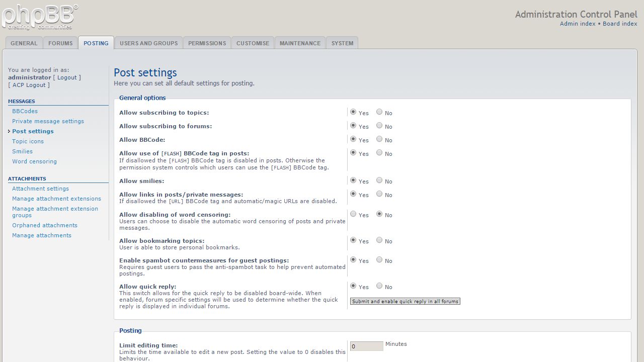Open the Permissions tab

click(207, 43)
